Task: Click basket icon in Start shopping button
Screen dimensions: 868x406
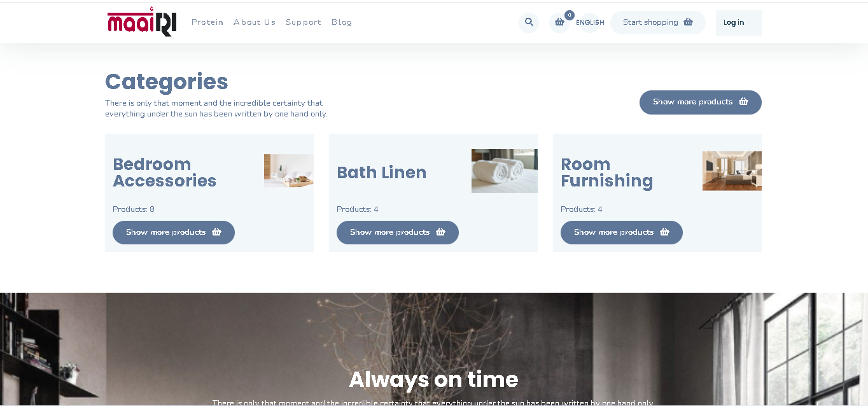Action: (x=688, y=22)
